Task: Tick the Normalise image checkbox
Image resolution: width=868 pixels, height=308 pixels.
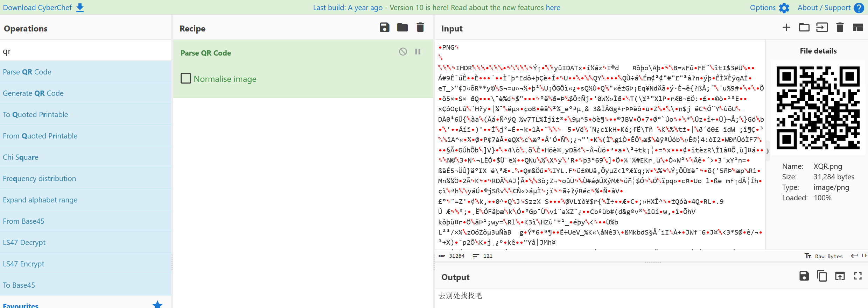Action: pyautogui.click(x=186, y=78)
